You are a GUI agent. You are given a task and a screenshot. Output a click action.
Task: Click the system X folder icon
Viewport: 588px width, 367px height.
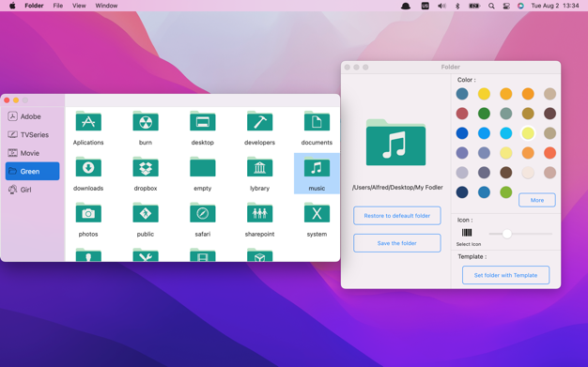[x=317, y=212]
